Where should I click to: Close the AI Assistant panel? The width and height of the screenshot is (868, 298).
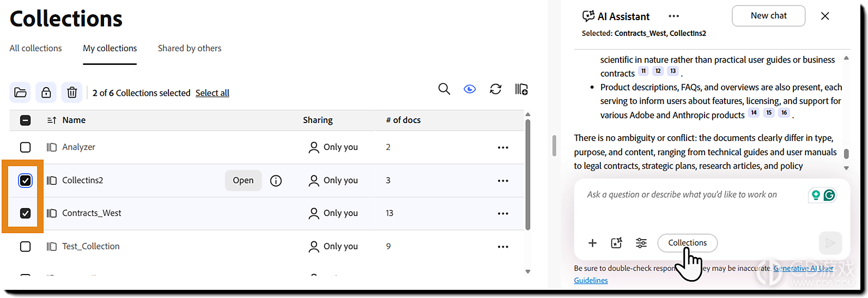pos(825,16)
